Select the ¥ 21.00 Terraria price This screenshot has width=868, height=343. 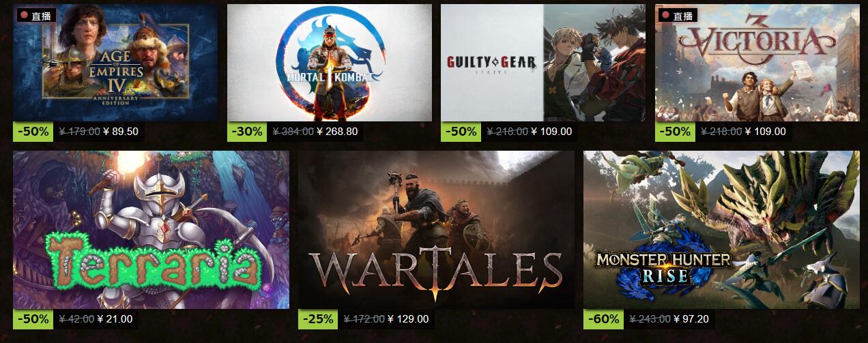click(x=115, y=318)
